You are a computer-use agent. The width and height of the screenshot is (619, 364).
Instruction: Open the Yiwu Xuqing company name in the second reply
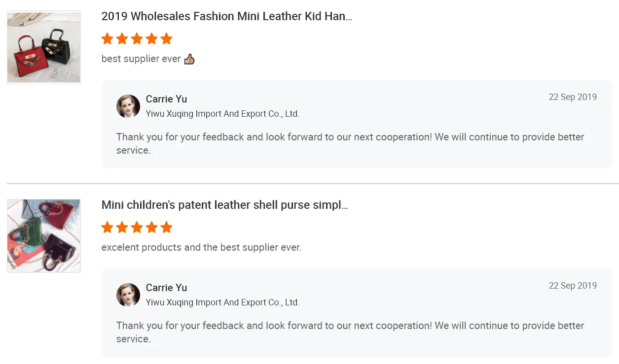222,302
